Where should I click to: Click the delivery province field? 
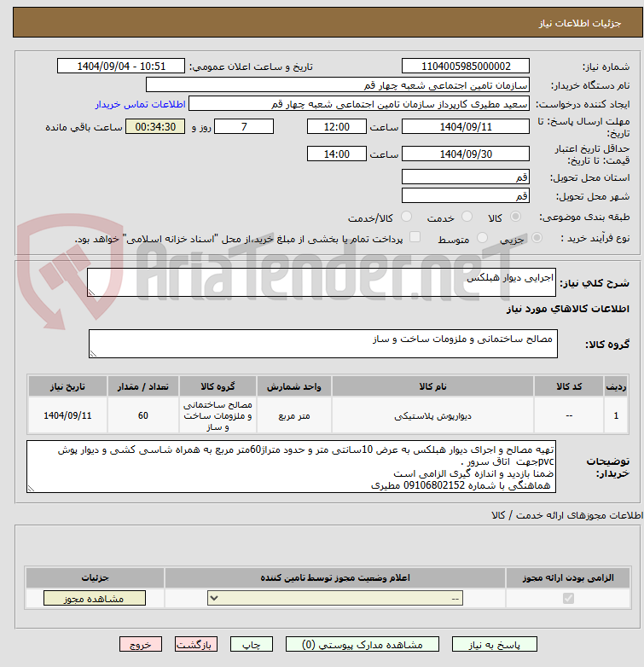pyautogui.click(x=466, y=177)
